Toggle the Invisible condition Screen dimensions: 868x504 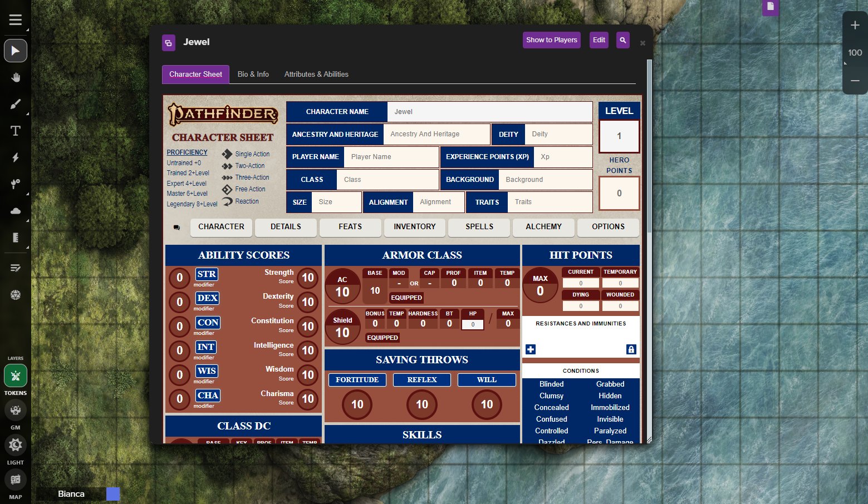pos(610,419)
